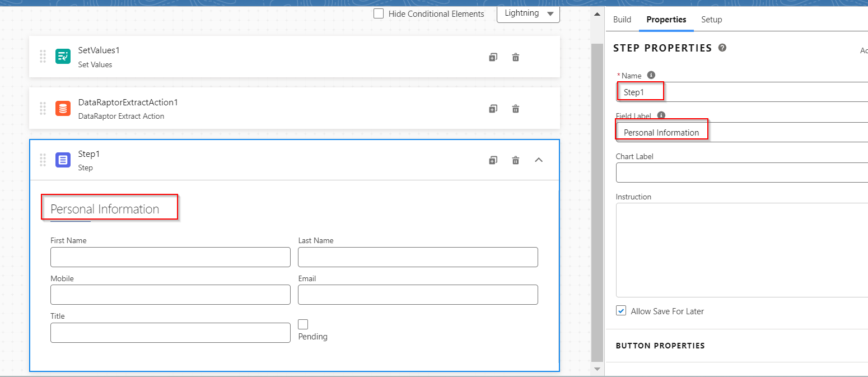Click the Name field info icon

click(651, 74)
